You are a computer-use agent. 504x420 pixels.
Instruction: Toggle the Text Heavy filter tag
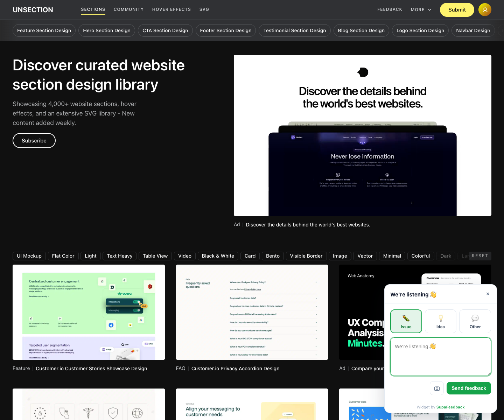pos(120,256)
